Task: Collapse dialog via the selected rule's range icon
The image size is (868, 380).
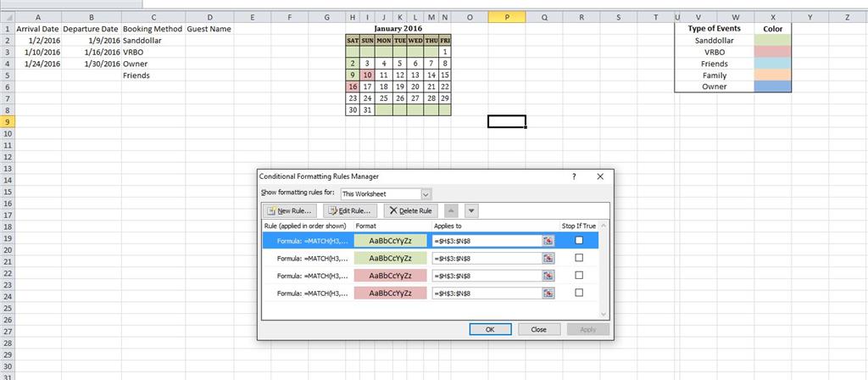Action: (548, 240)
